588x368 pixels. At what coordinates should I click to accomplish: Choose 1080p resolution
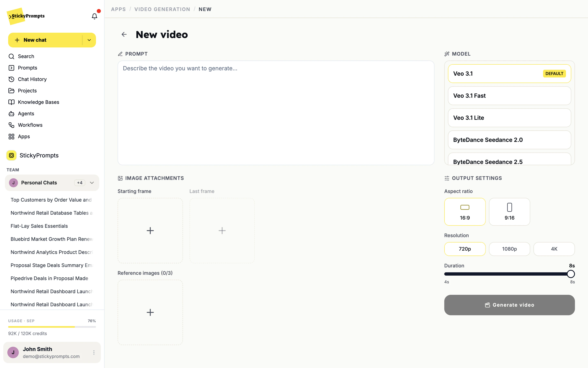(510, 249)
